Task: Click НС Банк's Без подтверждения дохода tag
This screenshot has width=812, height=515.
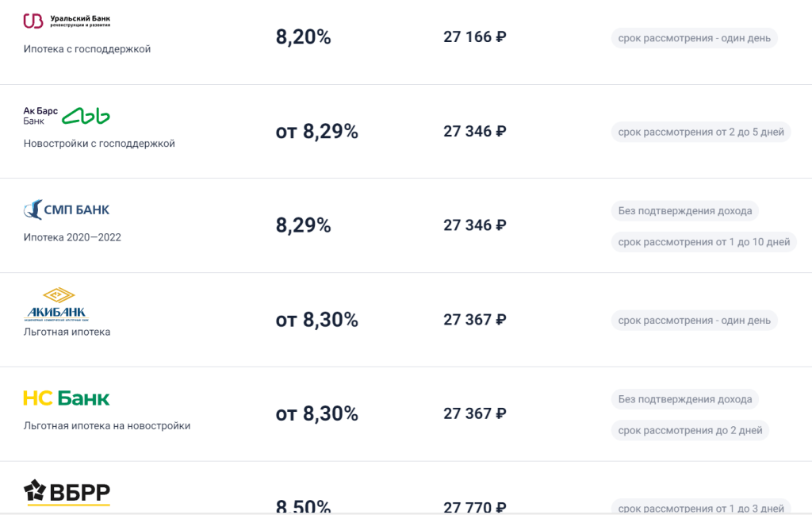Action: click(x=684, y=399)
